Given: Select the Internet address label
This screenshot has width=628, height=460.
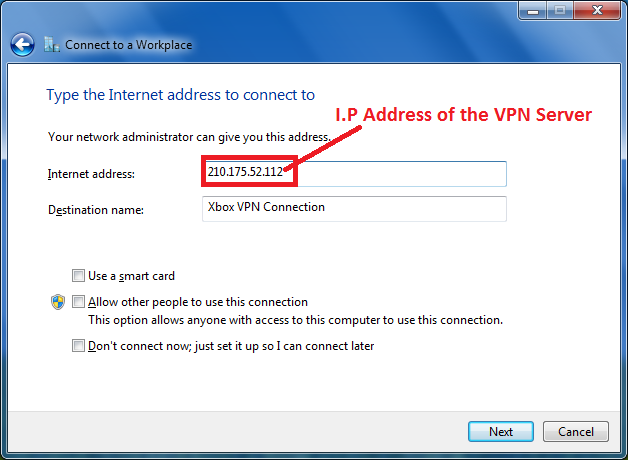Looking at the screenshot, I should [91, 174].
